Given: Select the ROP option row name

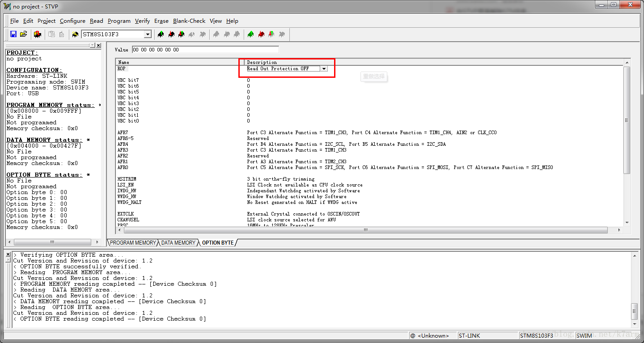Looking at the screenshot, I should [x=122, y=68].
